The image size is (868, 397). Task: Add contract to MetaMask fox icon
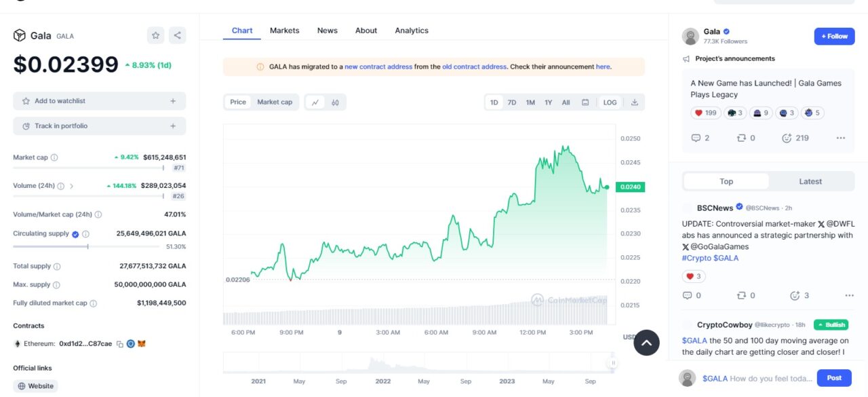point(142,344)
